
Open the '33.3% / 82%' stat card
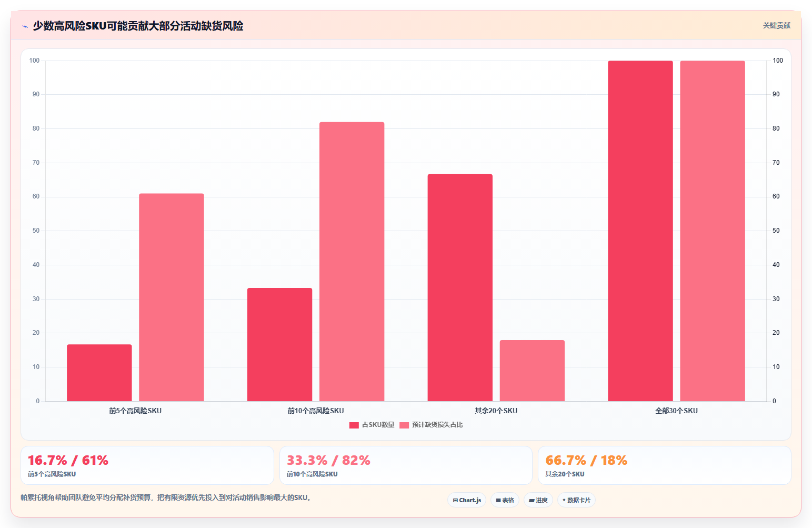pos(406,465)
